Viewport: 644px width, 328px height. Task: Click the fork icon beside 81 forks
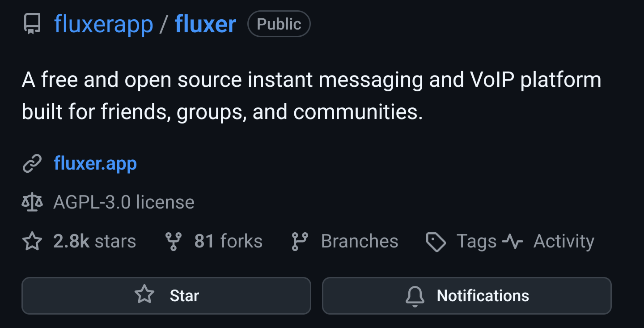click(174, 242)
